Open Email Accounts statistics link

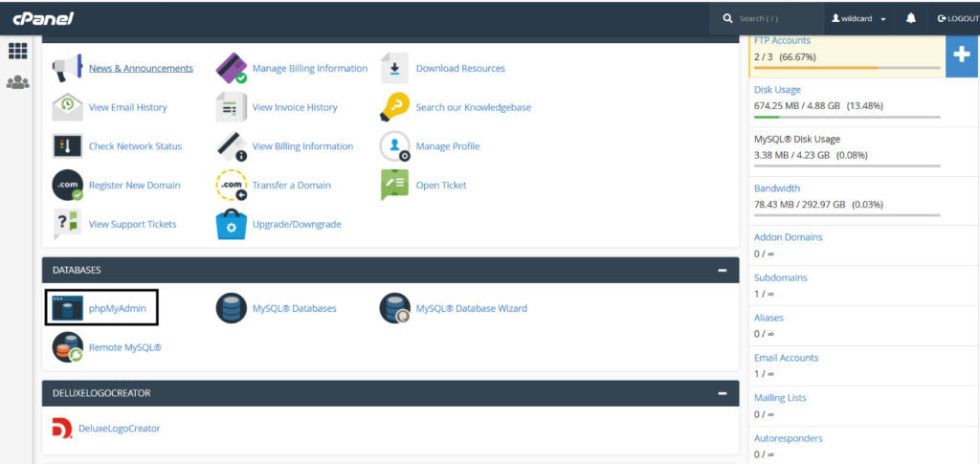click(787, 358)
